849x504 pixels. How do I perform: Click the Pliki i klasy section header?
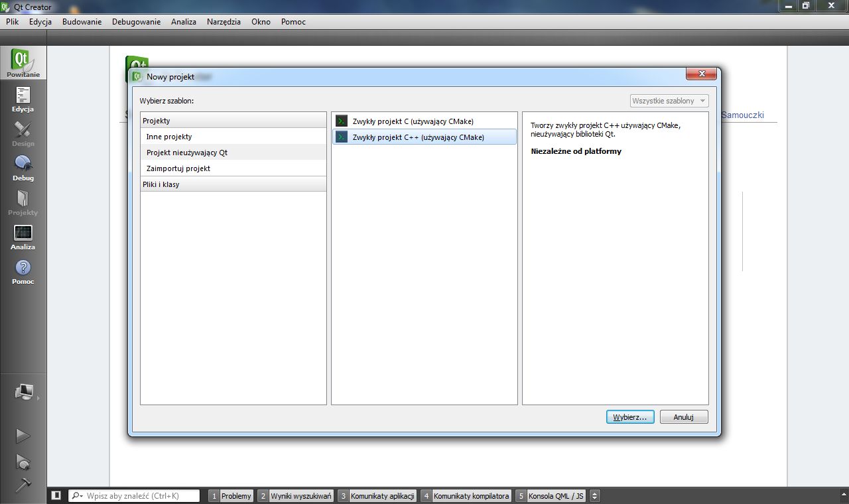pos(233,184)
